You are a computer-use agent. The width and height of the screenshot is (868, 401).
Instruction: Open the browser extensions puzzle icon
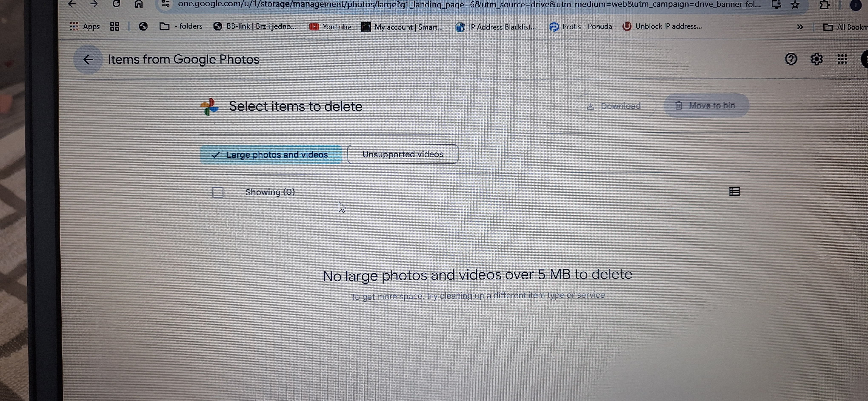coord(824,5)
